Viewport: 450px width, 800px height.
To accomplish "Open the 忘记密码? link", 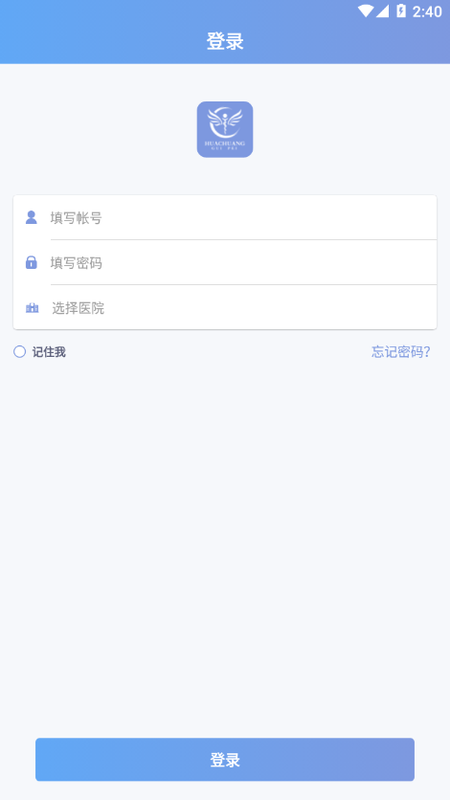I will pos(401,352).
